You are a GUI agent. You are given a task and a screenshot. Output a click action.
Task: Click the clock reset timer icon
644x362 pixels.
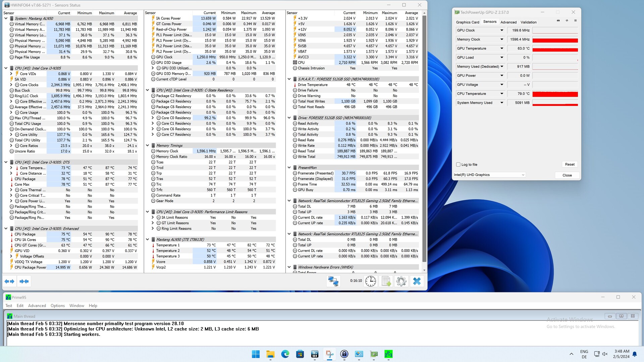(370, 281)
